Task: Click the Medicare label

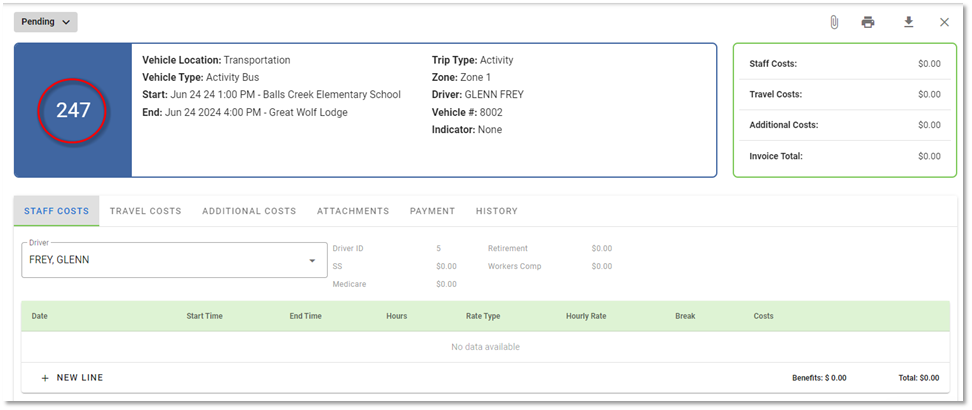Action: click(348, 284)
